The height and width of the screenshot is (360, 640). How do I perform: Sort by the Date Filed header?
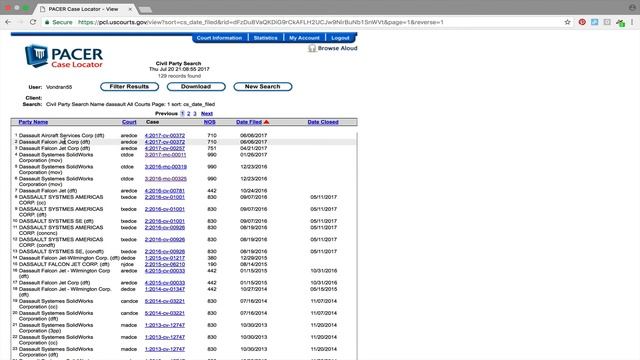249,122
